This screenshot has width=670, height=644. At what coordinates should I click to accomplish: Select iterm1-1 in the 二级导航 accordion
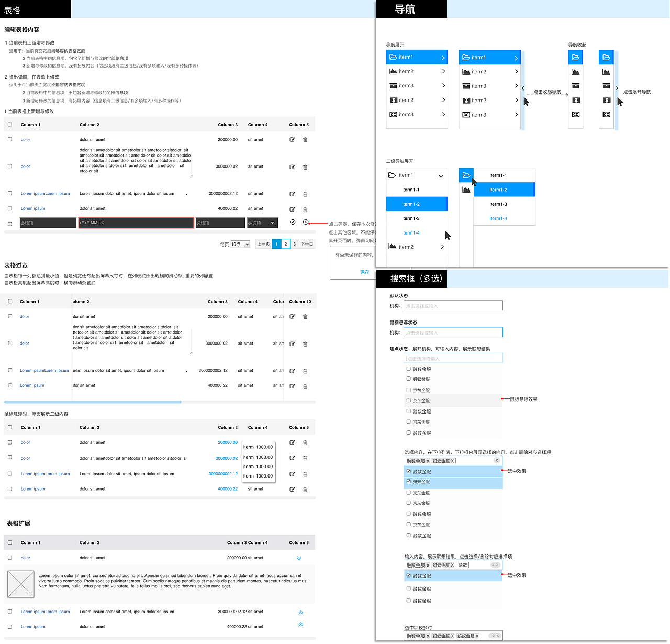click(411, 190)
